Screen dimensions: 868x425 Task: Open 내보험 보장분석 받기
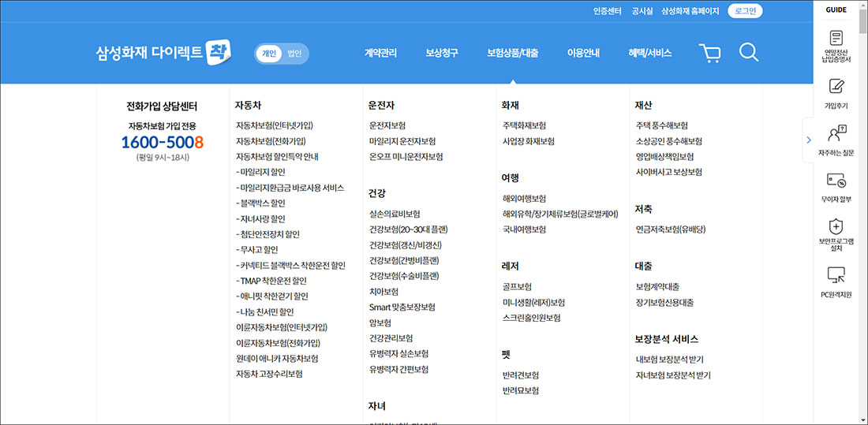coord(670,359)
